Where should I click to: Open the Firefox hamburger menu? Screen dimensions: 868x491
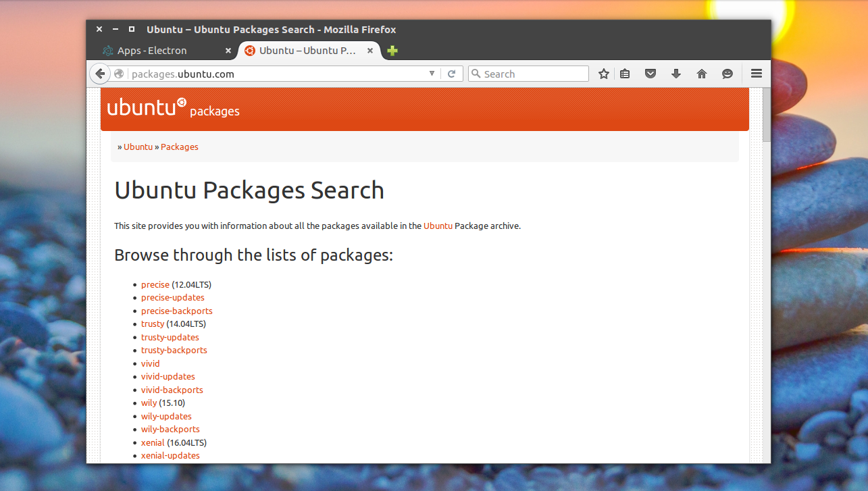pyautogui.click(x=757, y=74)
